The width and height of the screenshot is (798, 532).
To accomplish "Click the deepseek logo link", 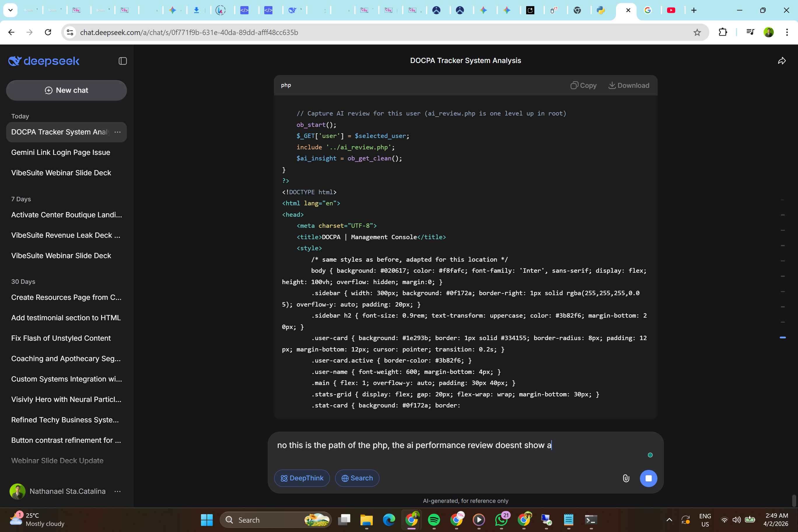I will [44, 61].
